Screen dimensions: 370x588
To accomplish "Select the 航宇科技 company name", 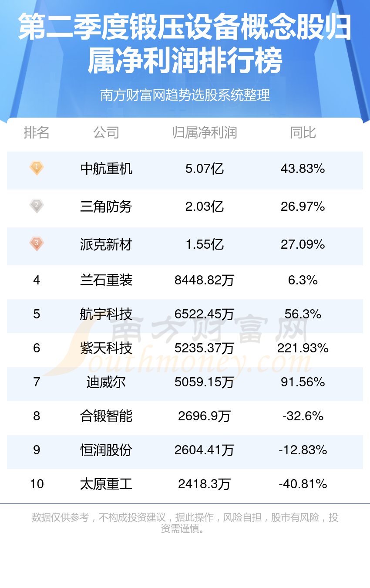I will 106,314.
